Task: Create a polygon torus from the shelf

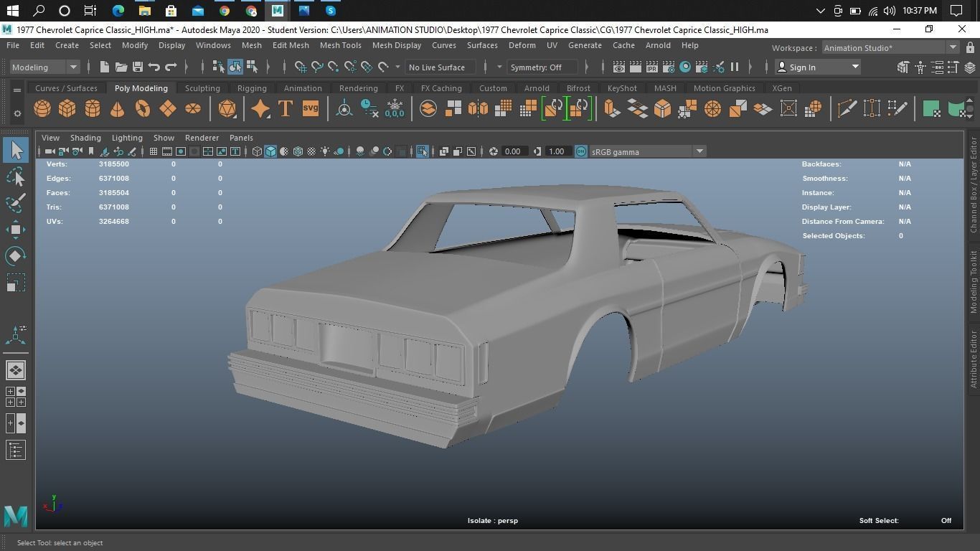Action: [143, 109]
